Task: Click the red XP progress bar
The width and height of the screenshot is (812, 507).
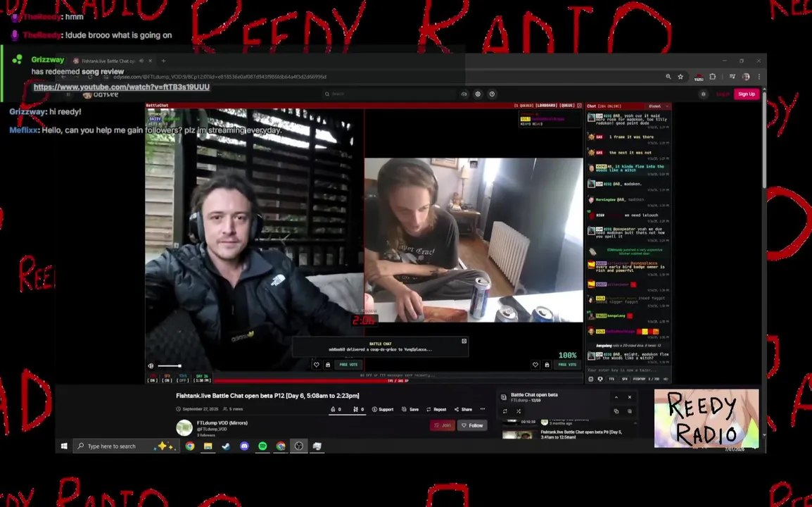Action: click(x=398, y=380)
